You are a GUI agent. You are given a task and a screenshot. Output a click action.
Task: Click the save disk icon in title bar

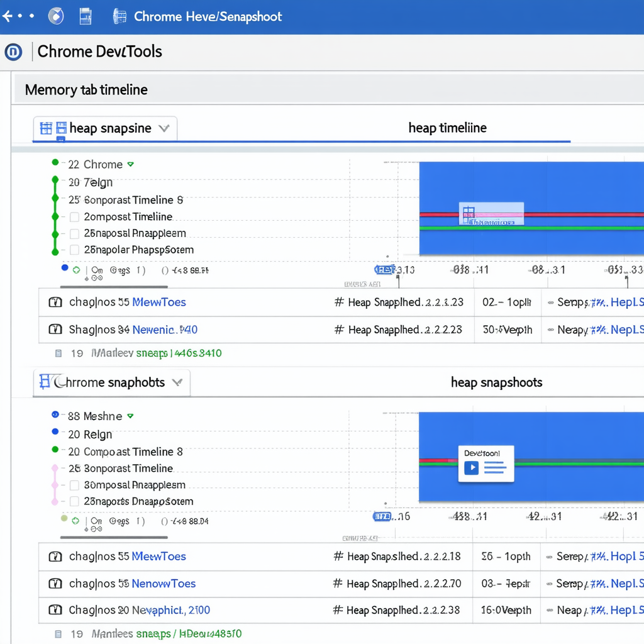coord(86,16)
